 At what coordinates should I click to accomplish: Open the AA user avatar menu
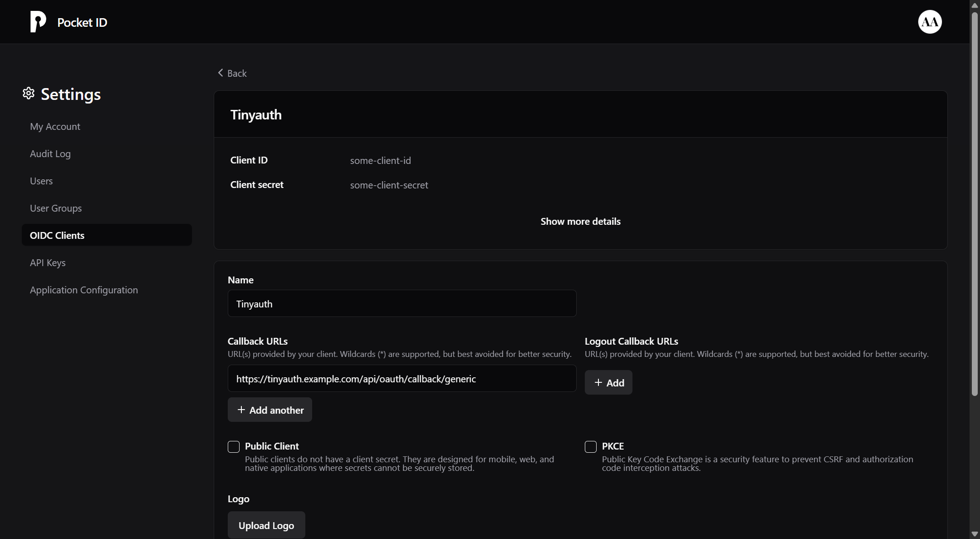[x=929, y=21]
